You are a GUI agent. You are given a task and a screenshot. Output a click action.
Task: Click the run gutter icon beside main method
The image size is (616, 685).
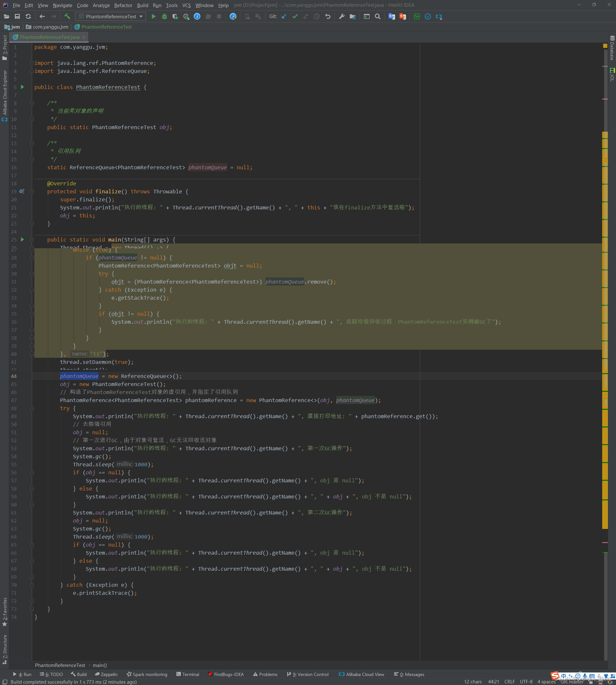22,240
